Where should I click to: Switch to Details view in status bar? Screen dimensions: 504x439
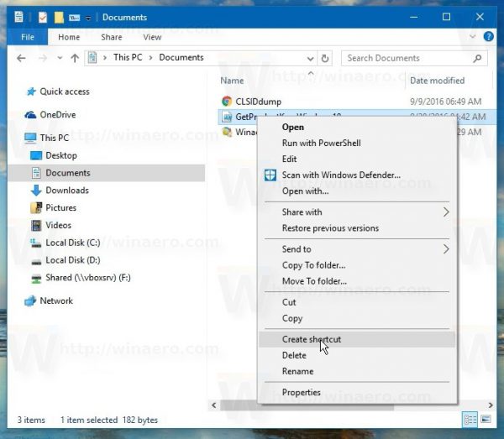click(x=470, y=420)
